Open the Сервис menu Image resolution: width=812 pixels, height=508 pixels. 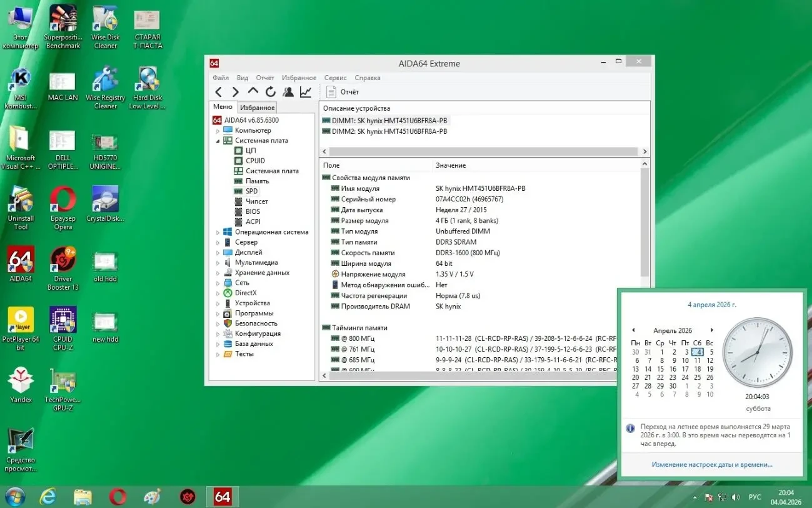(x=335, y=78)
